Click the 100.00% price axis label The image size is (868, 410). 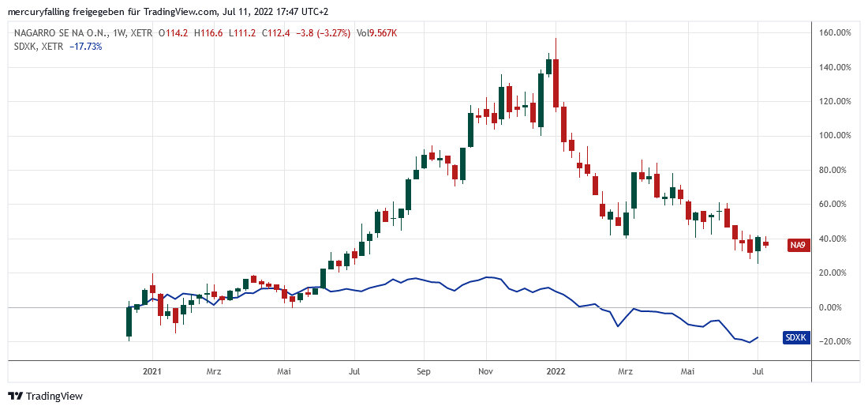point(836,136)
